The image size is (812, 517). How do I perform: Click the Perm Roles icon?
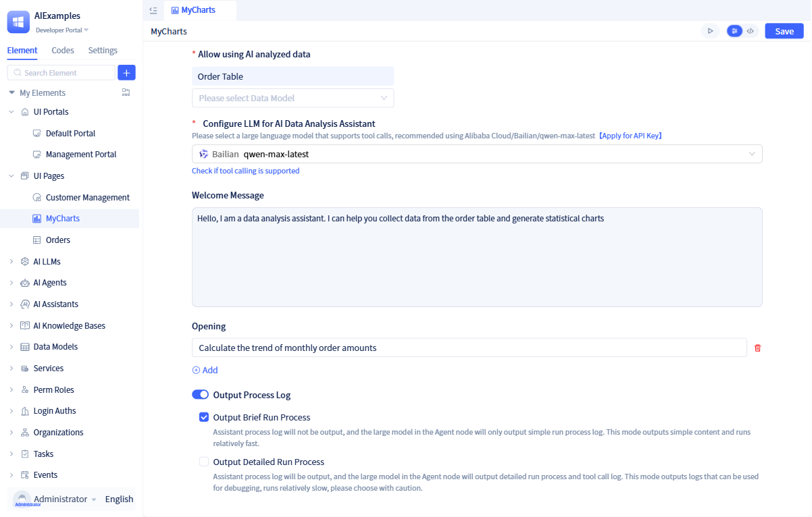click(x=25, y=390)
